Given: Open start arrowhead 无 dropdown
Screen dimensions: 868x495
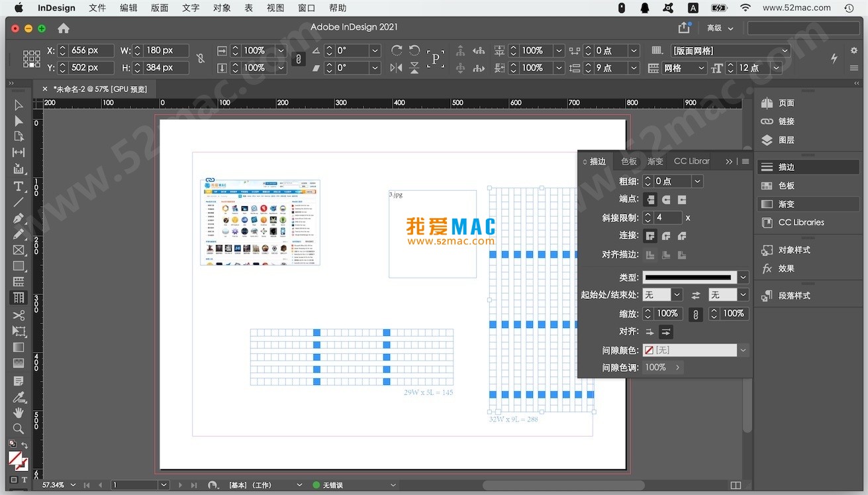Looking at the screenshot, I should (x=677, y=295).
